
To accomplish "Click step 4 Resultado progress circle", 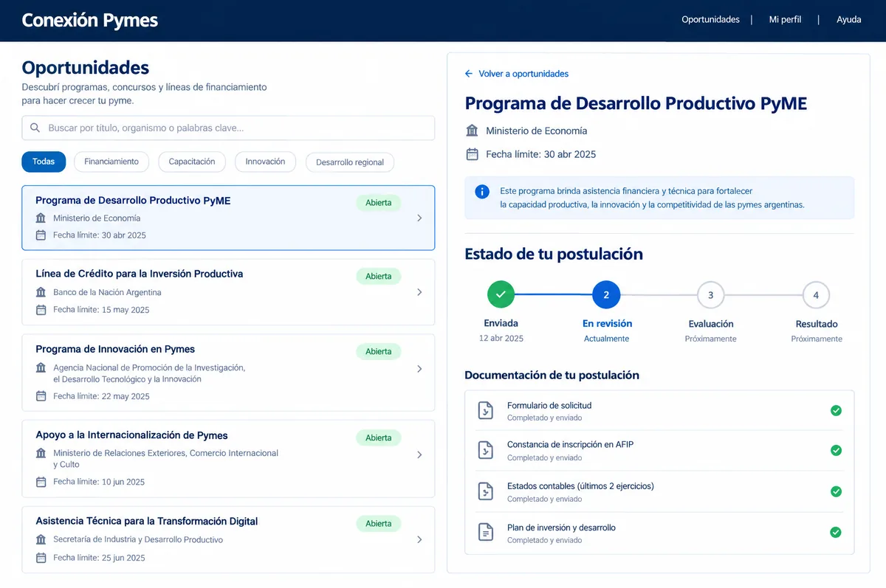I will [816, 294].
